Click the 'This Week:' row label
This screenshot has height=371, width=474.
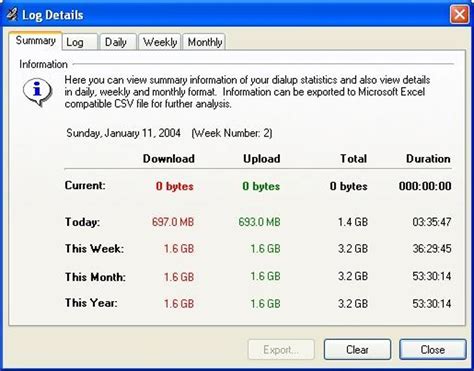click(94, 249)
